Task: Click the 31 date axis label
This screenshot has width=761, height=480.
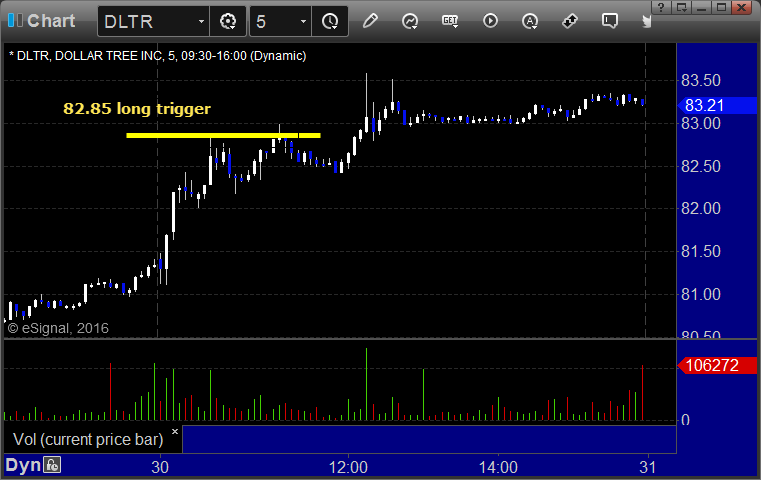Action: pos(648,467)
